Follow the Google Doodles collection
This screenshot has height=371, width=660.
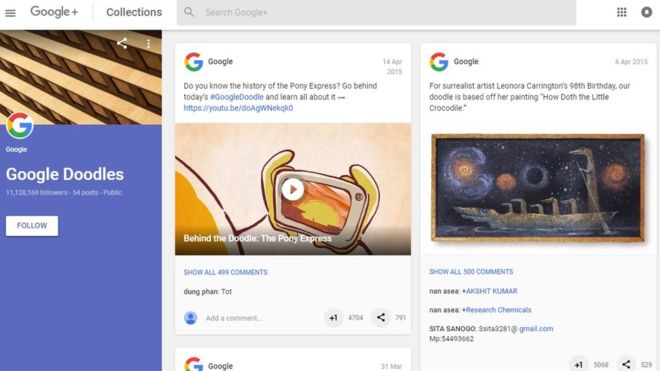click(32, 226)
